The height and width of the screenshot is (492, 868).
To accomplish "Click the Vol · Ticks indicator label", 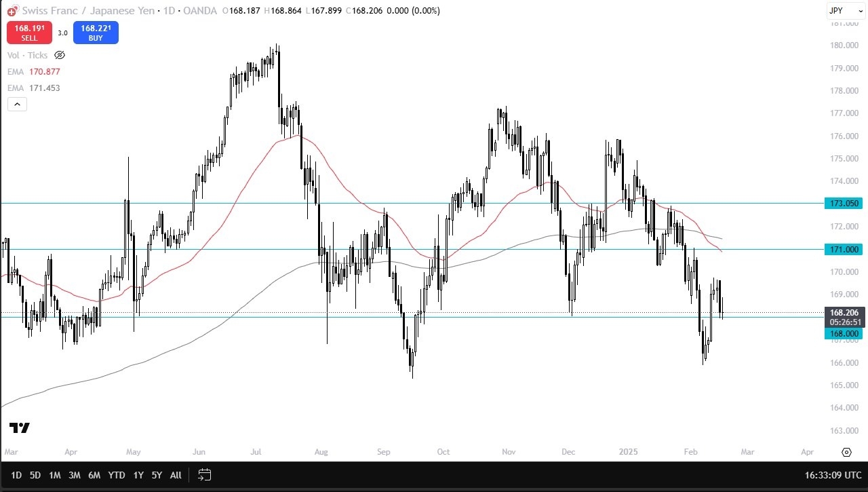I will pyautogui.click(x=28, y=55).
